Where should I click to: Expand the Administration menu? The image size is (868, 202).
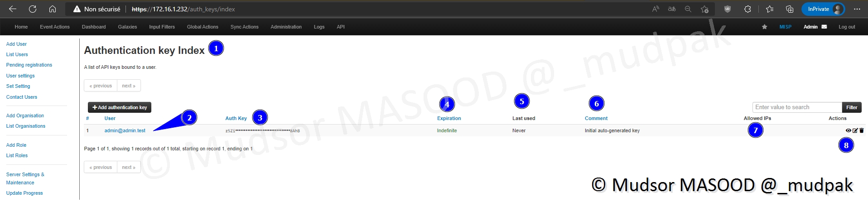(286, 27)
